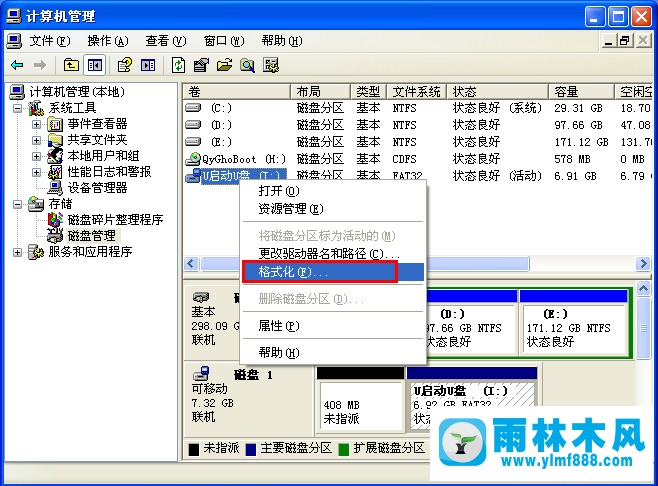Expand the 本地用户和组 node
The image size is (658, 486).
(37, 157)
